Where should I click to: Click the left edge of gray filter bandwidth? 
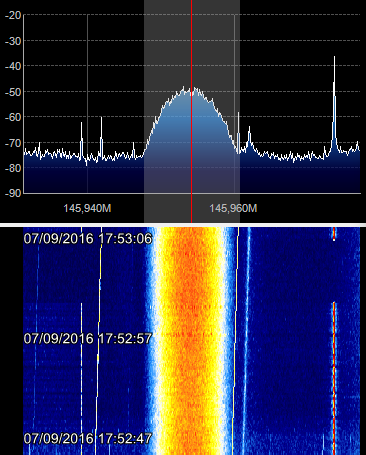click(144, 111)
